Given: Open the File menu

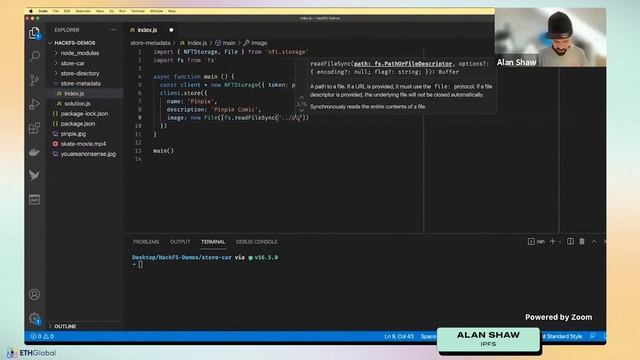Looking at the screenshot, I should tap(56, 11).
